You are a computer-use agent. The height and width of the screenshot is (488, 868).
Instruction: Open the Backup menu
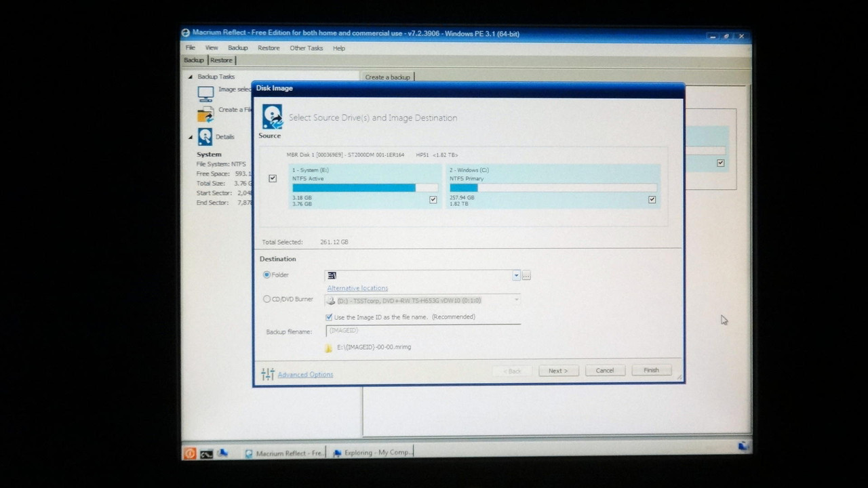237,48
